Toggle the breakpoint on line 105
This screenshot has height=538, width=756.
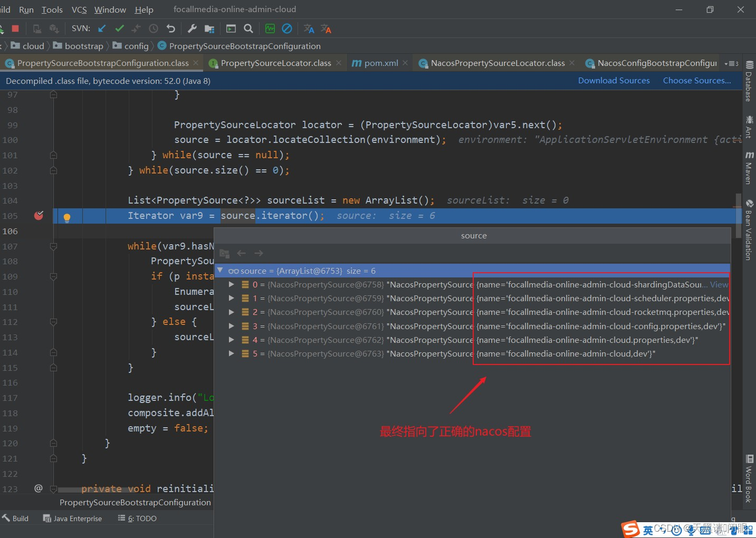click(x=39, y=215)
